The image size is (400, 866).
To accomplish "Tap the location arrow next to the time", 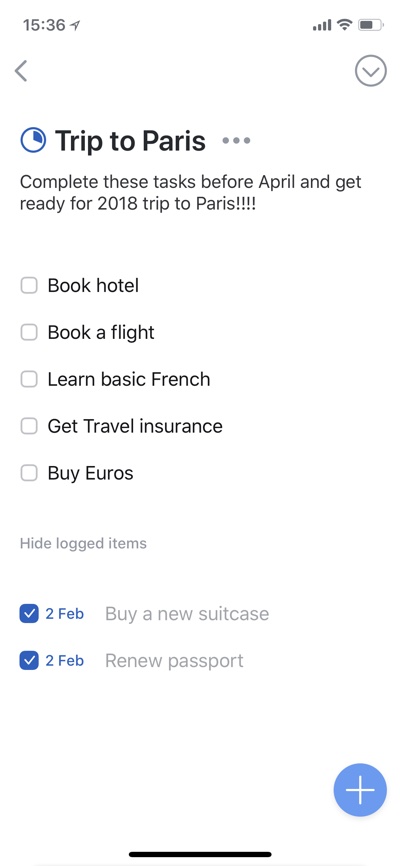I will coord(75,25).
